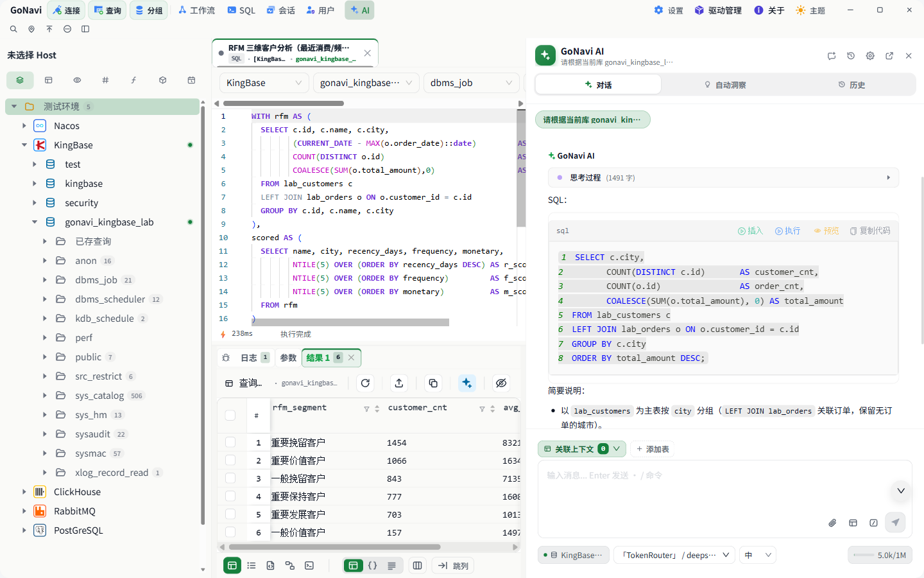Open the 日志 log tab
The image size is (924, 578).
pos(255,358)
